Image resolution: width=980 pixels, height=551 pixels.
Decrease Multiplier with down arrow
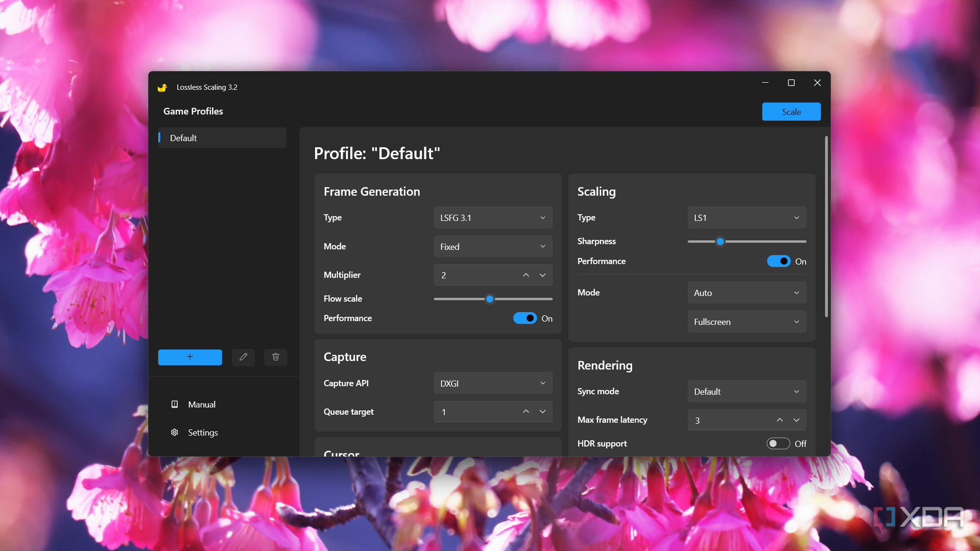pos(542,275)
